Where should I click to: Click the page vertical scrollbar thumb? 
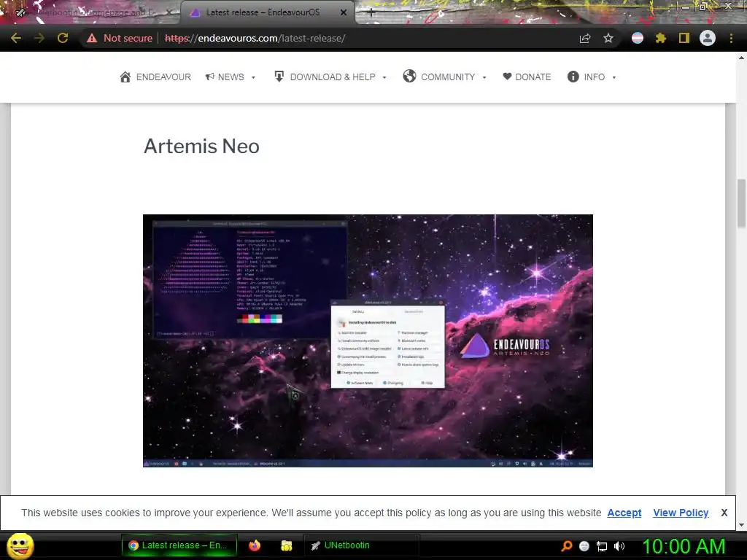tap(741, 203)
